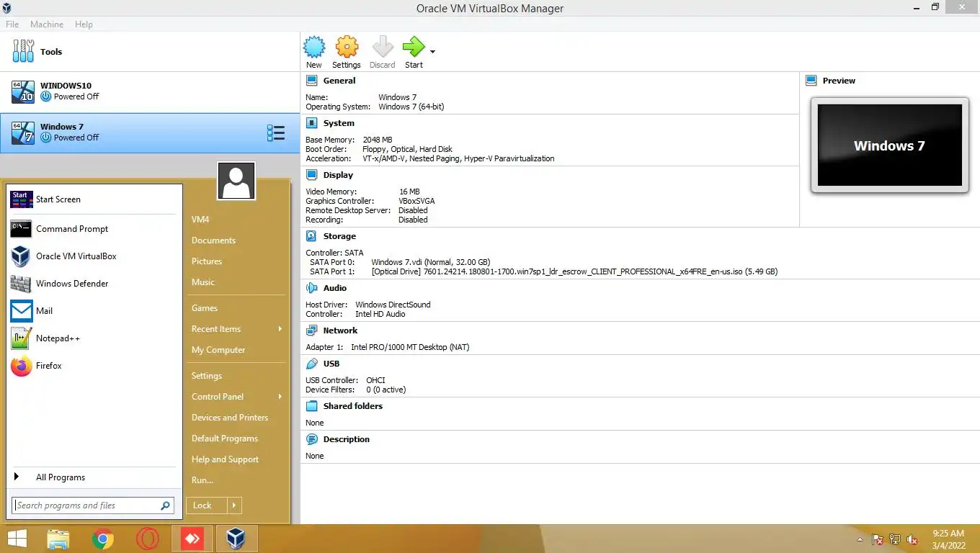Open VM Settings gear icon

(x=347, y=48)
